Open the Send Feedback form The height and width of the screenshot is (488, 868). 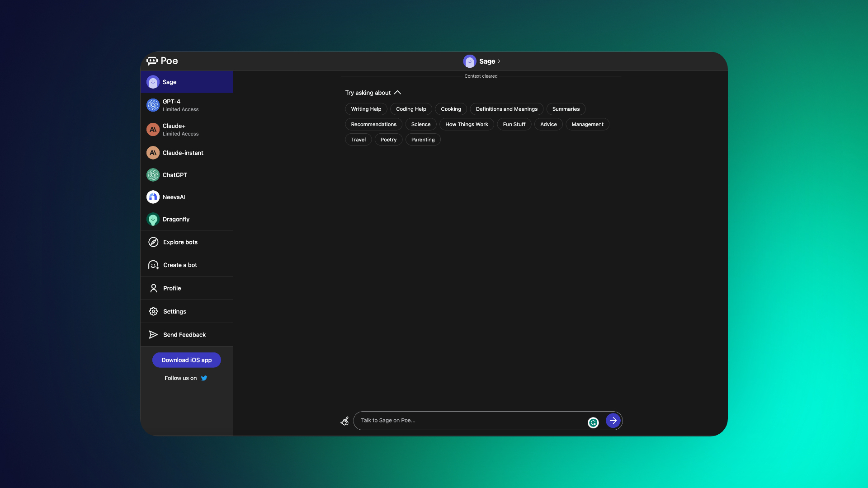(x=187, y=335)
